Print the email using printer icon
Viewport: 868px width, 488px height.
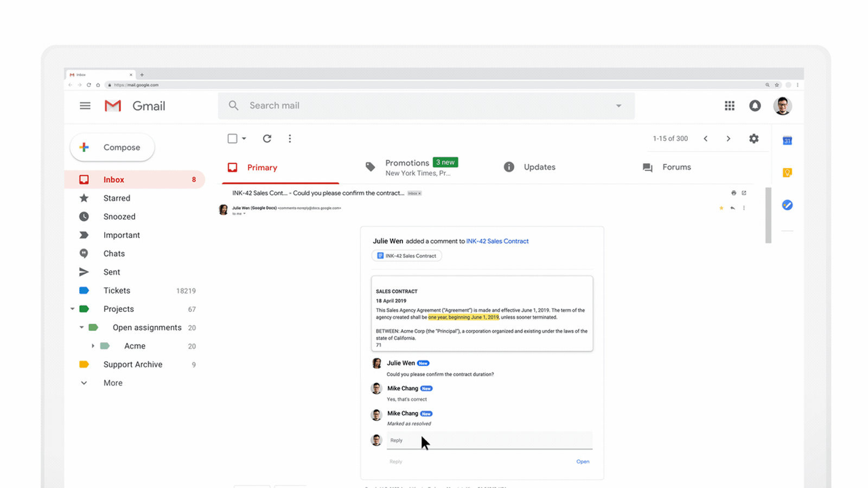733,193
